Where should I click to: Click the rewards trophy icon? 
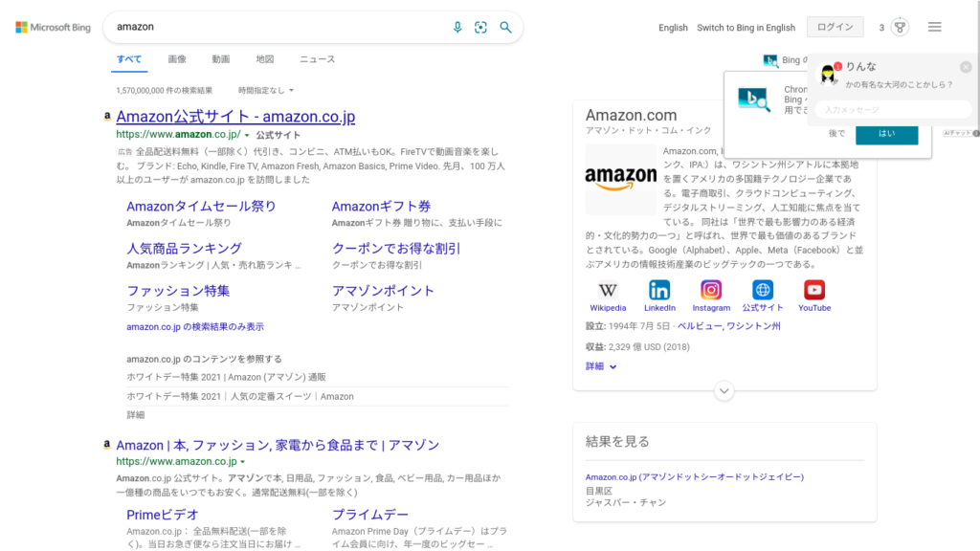900,27
